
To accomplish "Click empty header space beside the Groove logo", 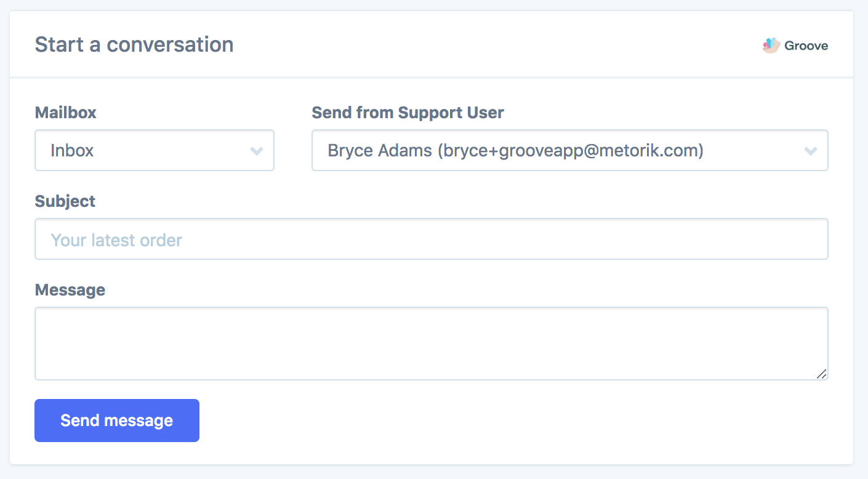I will (x=492, y=44).
